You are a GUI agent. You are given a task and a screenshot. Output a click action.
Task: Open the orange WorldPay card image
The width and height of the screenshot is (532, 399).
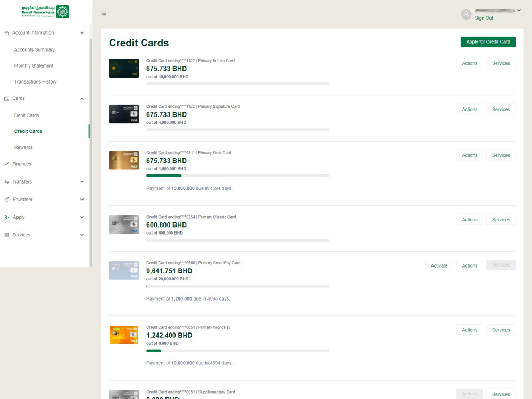pos(124,335)
